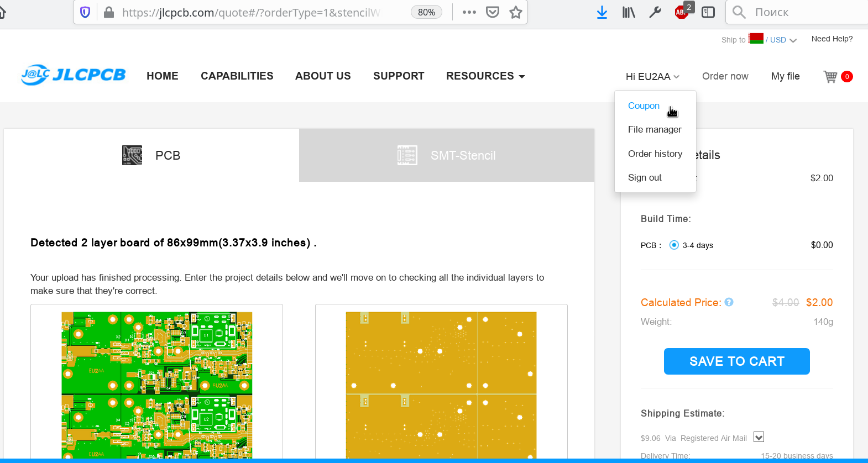Select Sign out in the account menu
Viewport: 868px width, 463px height.
point(645,177)
